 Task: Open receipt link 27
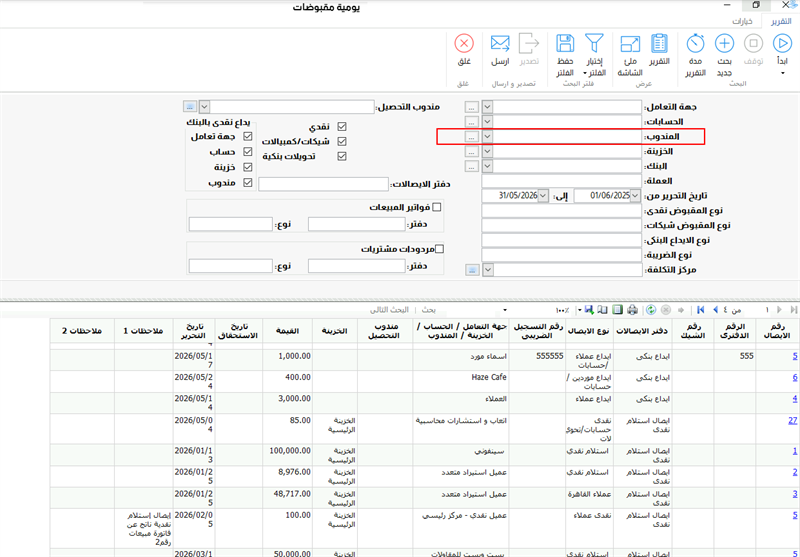(x=792, y=421)
